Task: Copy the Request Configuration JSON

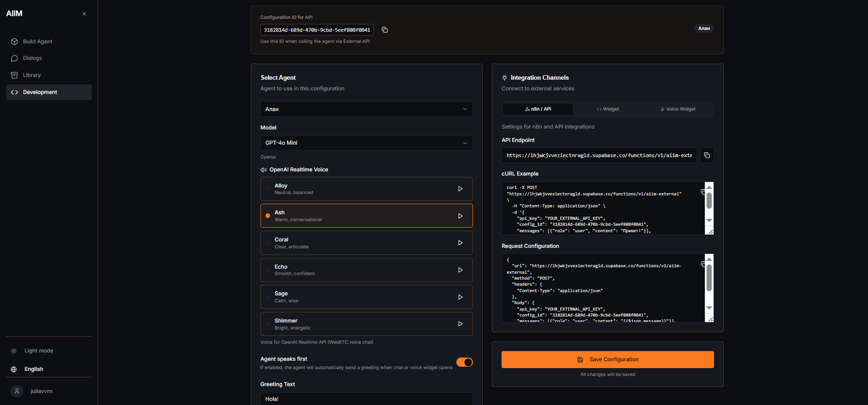Action: pos(703,264)
